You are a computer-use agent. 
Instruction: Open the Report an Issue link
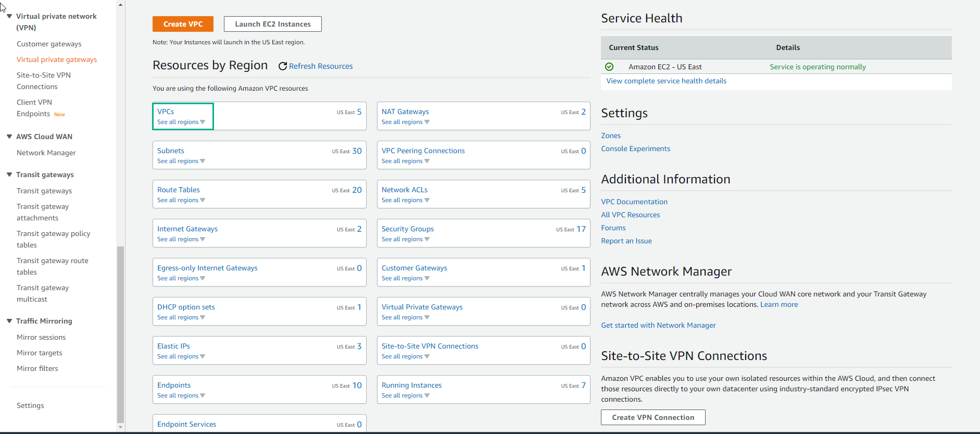click(626, 241)
